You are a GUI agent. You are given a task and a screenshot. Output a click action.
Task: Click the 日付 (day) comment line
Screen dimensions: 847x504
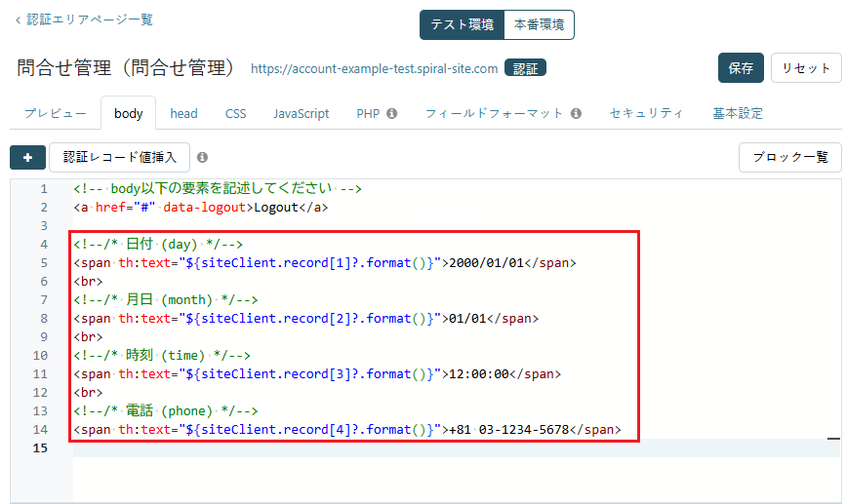[x=158, y=245]
